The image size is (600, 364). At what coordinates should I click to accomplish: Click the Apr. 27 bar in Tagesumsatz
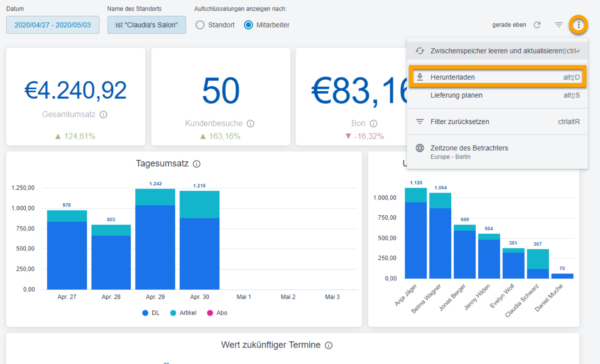tap(67, 250)
